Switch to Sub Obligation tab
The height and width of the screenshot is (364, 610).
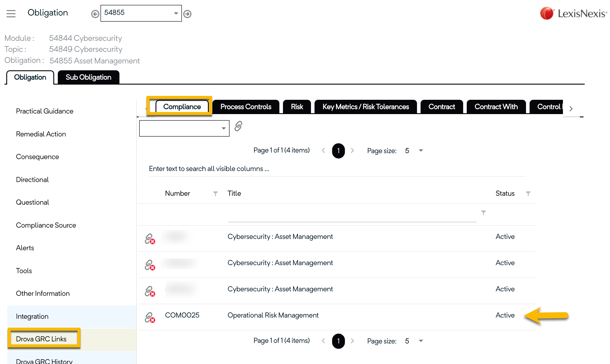[x=88, y=77]
